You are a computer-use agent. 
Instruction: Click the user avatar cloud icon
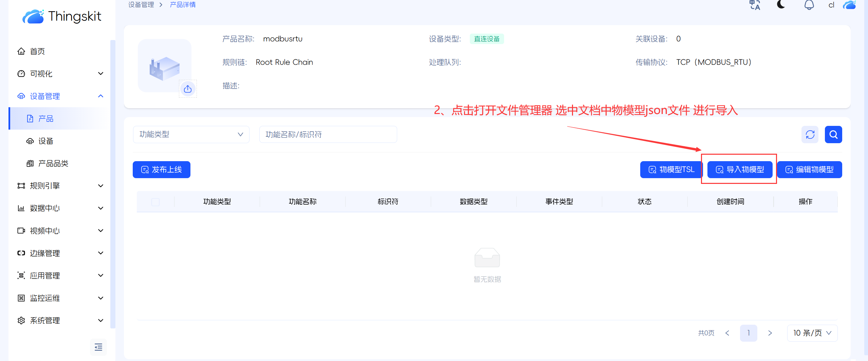click(x=849, y=5)
